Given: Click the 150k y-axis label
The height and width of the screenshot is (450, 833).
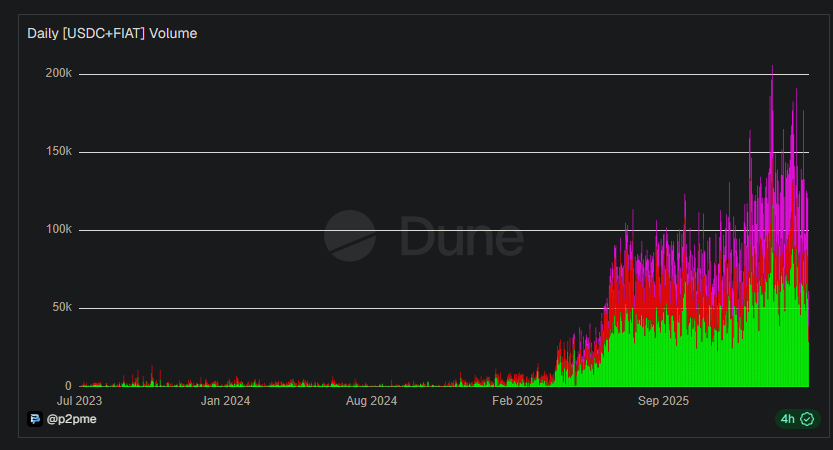Looking at the screenshot, I should click(59, 151).
